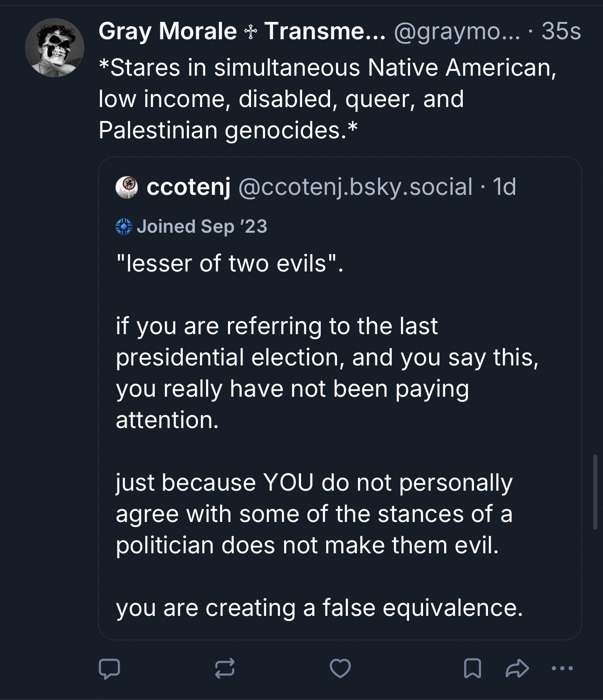603x700 pixels.
Task: Click the repost arrows icon
Action: 224,669
